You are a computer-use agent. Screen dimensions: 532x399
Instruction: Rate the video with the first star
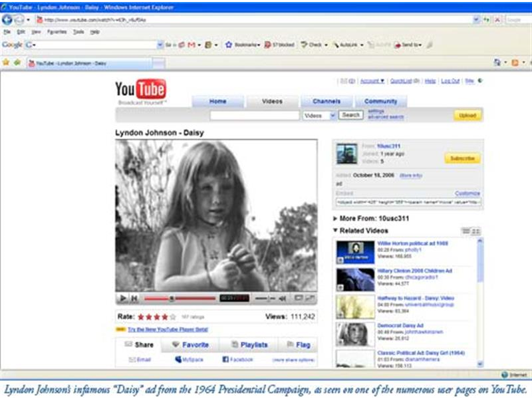pyautogui.click(x=141, y=317)
